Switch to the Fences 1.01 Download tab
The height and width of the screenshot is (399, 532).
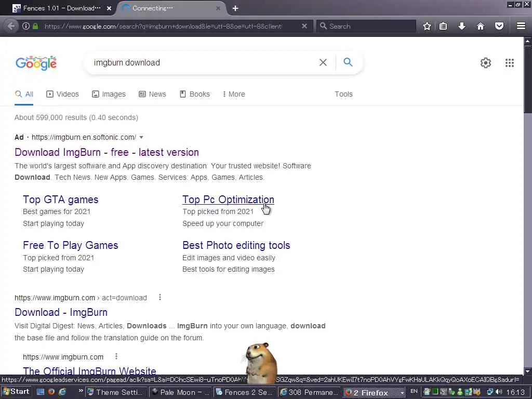[x=61, y=8]
